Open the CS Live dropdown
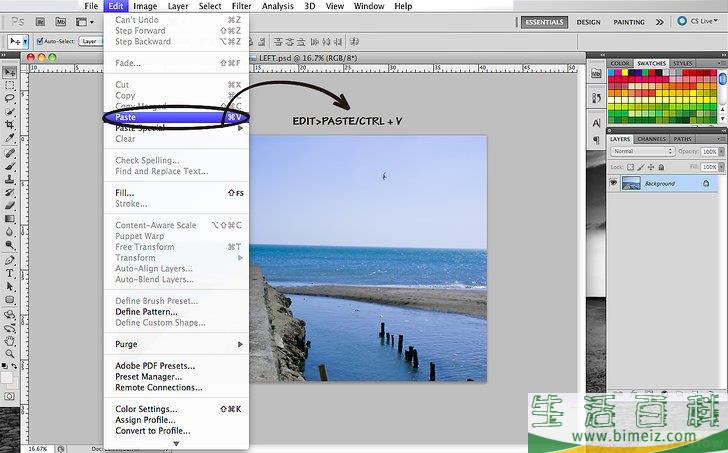Viewport: 728px width, 453px height. tap(700, 21)
